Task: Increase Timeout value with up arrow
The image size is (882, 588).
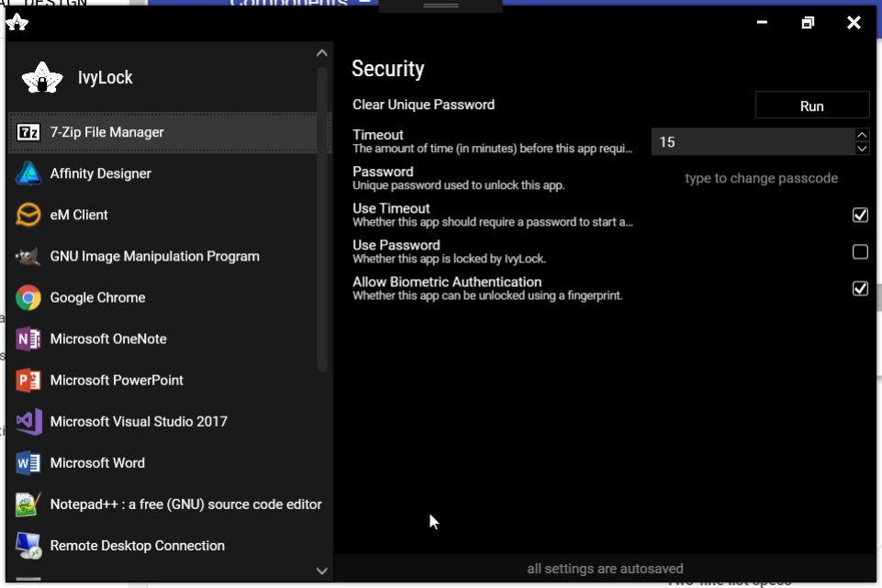Action: pos(862,135)
